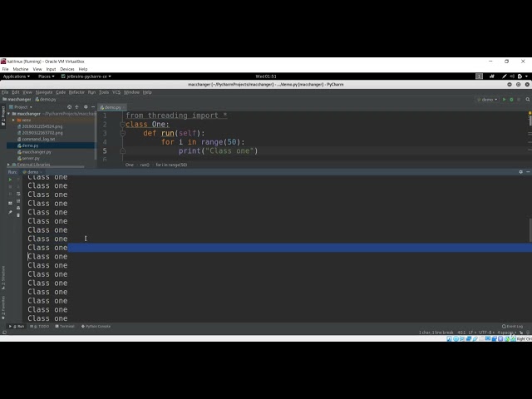Stop the process in Run panel sidebar
The image size is (532, 399).
pyautogui.click(x=10, y=186)
